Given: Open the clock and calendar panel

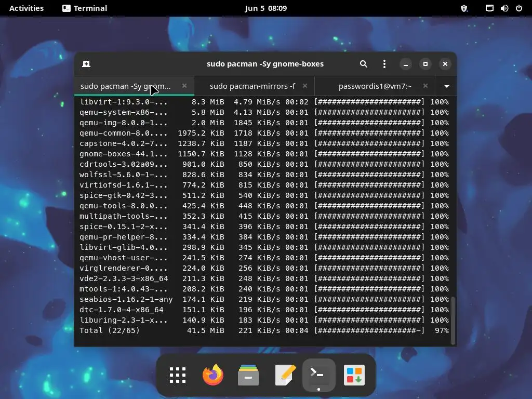Looking at the screenshot, I should click(265, 8).
